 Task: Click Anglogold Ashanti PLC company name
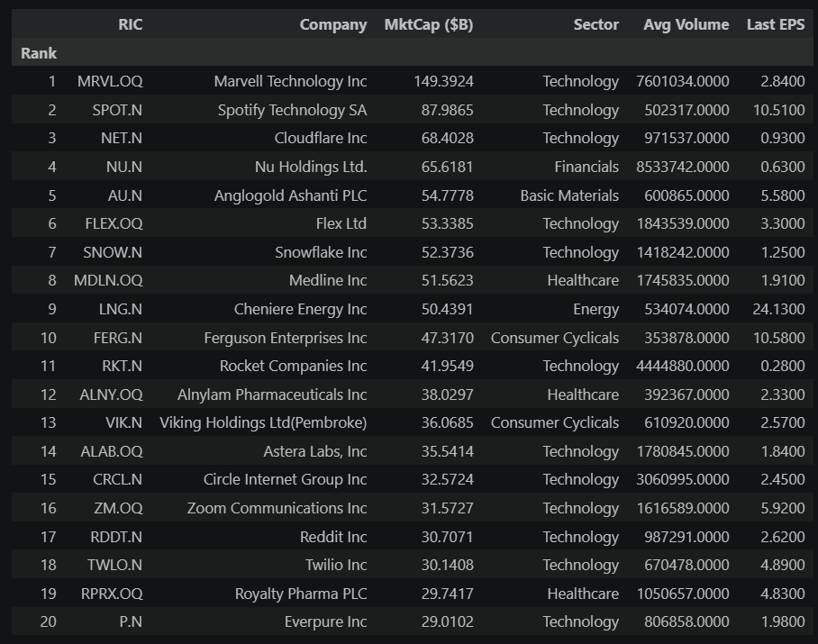click(x=290, y=195)
